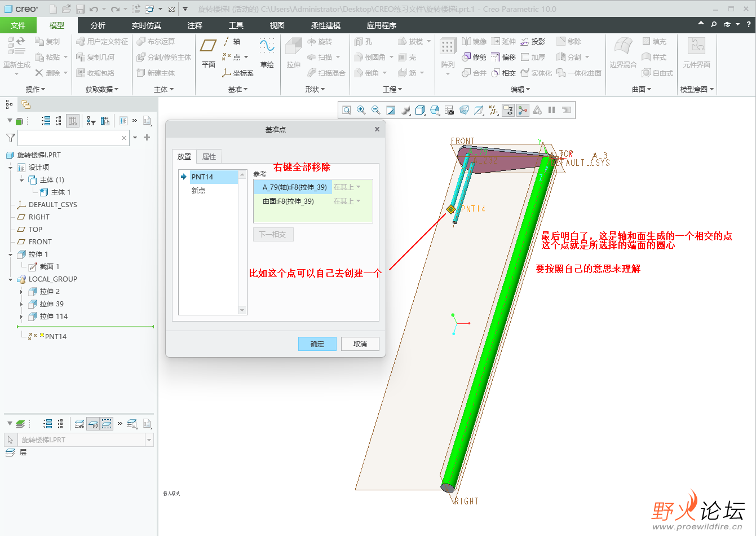
Task: Collapse the LOCAL_GROUP tree node
Action: point(10,279)
